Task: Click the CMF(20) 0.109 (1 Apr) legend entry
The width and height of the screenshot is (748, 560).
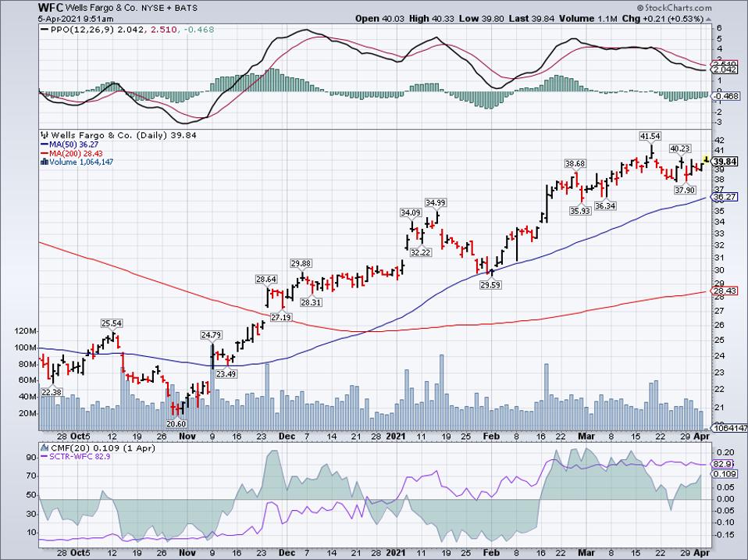Action: pos(102,448)
